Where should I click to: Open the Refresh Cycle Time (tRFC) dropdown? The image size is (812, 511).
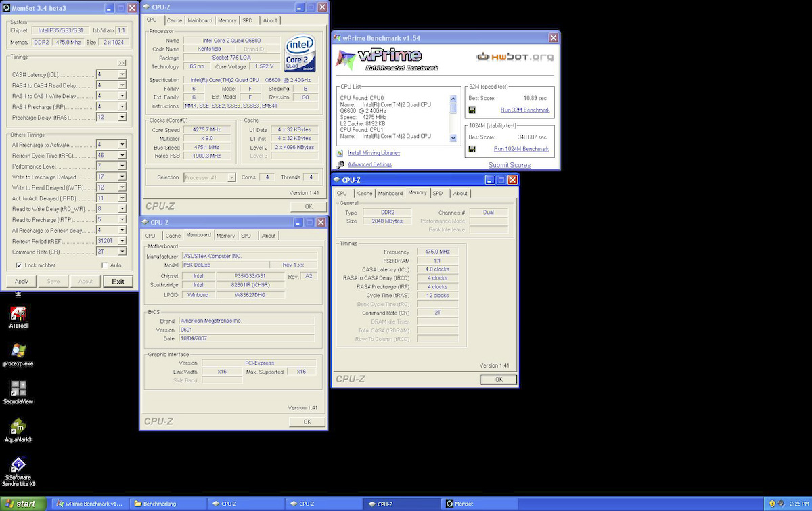click(x=122, y=155)
